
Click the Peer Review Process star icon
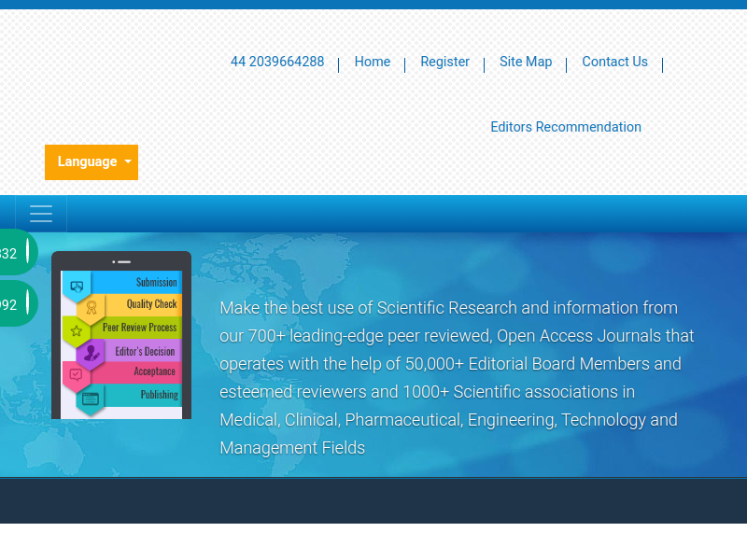(x=77, y=330)
